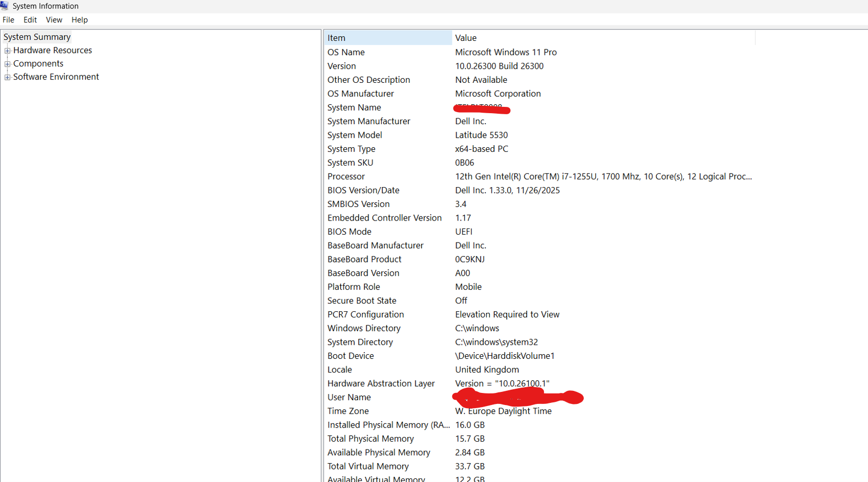Select the System Name row label
Viewport: 868px width, 482px height.
tap(354, 107)
